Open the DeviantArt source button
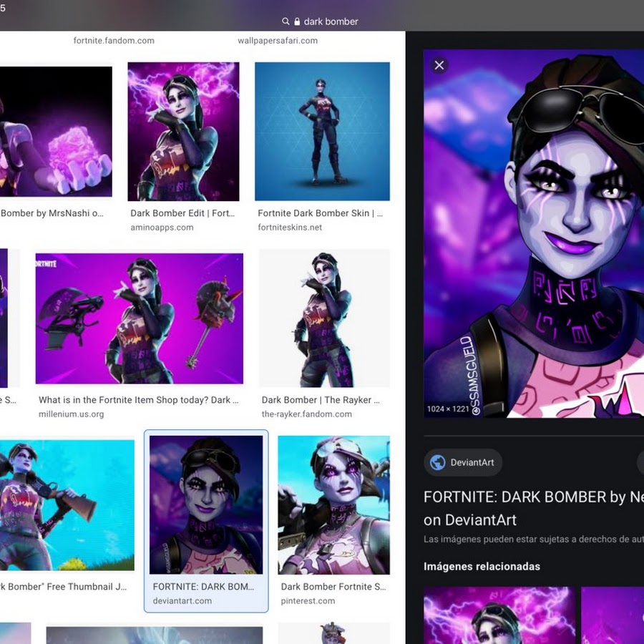 click(x=463, y=462)
